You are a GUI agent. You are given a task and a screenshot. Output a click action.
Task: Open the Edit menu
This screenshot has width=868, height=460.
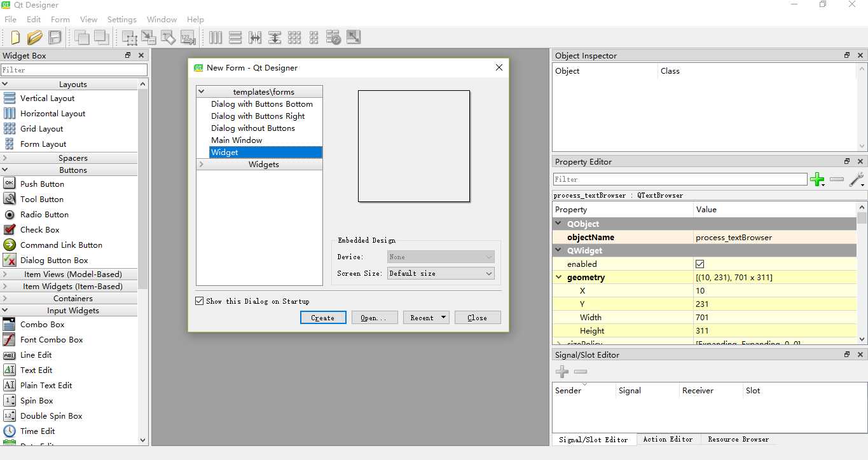34,19
